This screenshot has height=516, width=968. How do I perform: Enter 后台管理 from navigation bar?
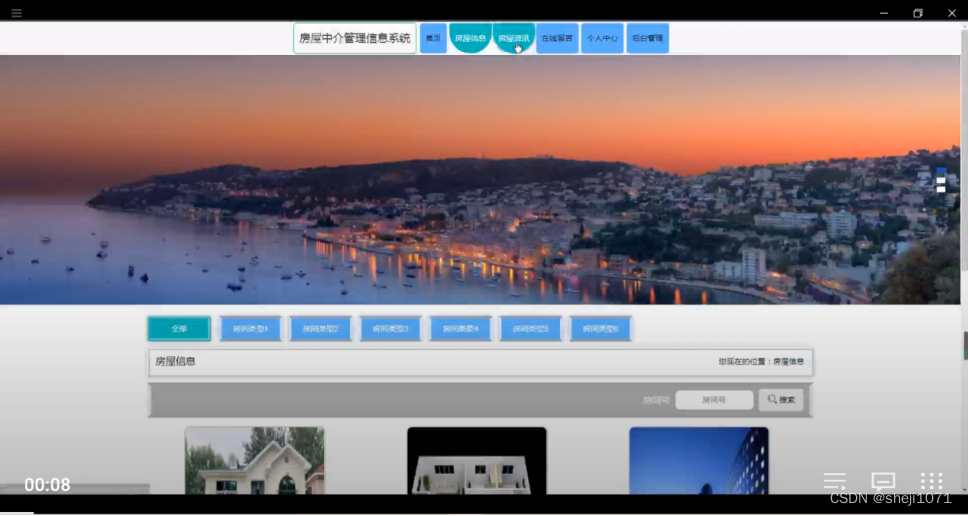click(647, 38)
